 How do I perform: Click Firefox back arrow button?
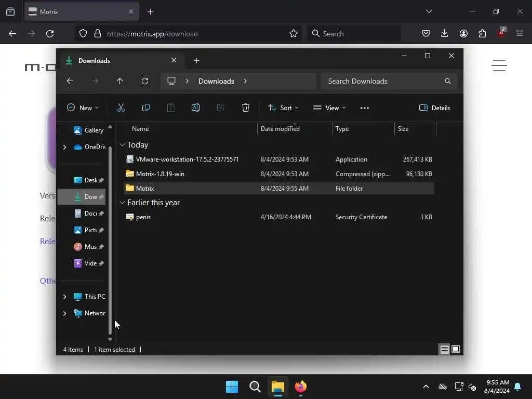click(12, 34)
